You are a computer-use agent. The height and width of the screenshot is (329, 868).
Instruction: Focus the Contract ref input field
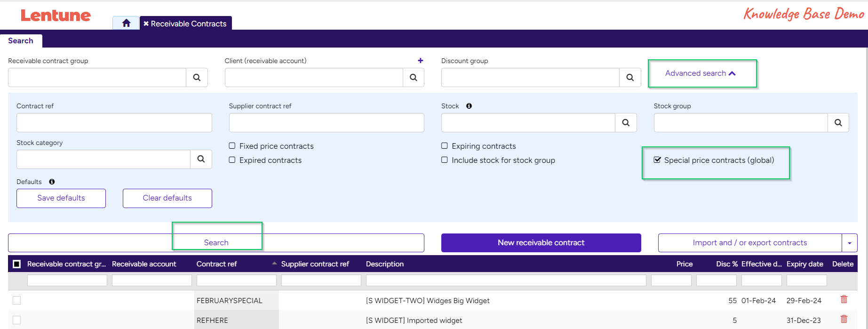[114, 123]
